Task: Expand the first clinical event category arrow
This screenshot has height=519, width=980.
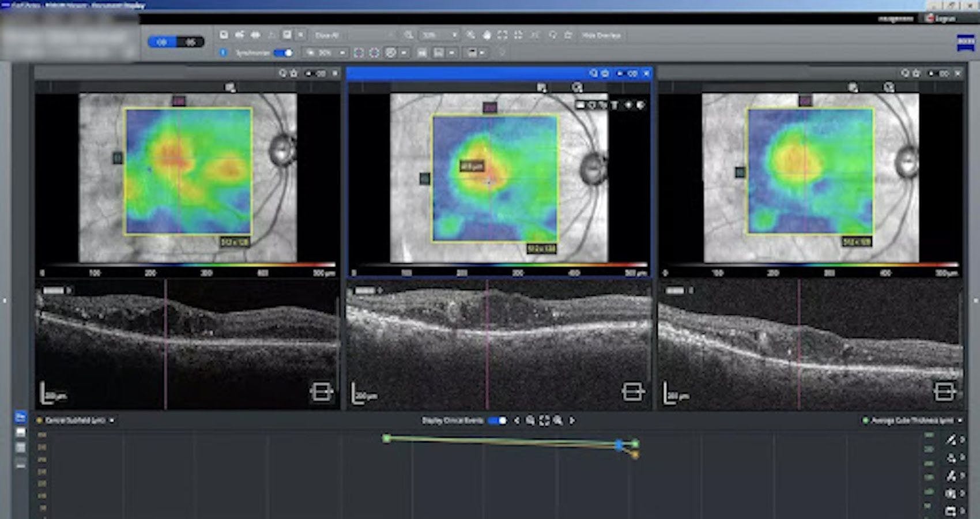Action: coord(962,440)
